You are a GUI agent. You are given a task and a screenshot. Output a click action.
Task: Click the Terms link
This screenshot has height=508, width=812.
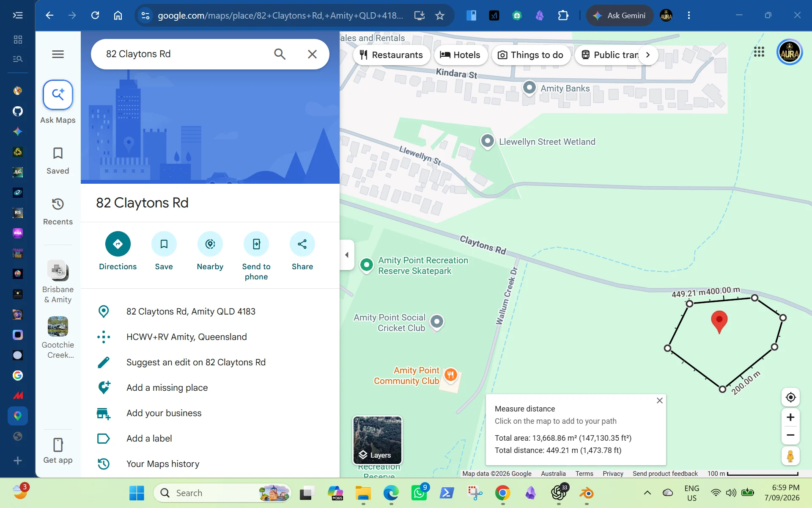pos(584,473)
